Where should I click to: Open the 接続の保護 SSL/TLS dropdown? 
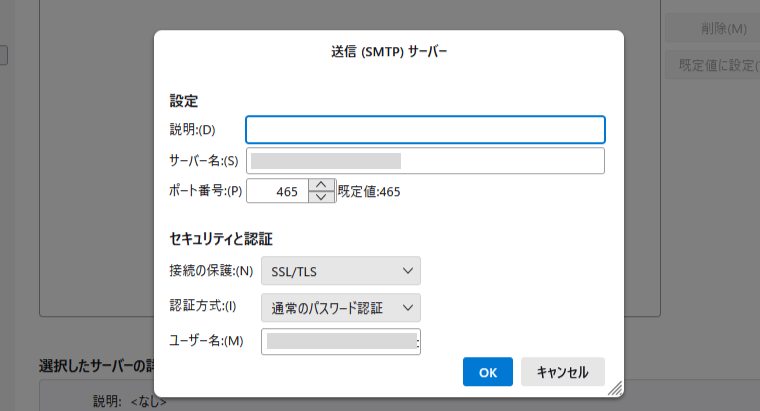[340, 271]
